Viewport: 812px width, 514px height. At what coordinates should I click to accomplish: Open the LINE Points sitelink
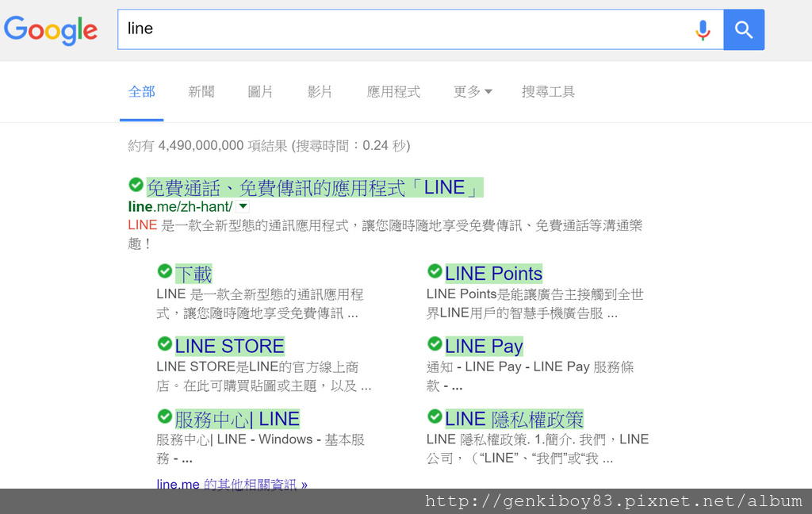coord(493,274)
